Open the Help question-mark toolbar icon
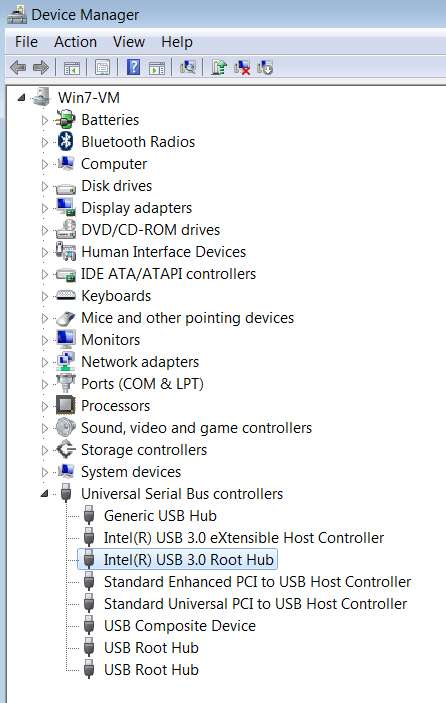Screen dimensions: 446x703 [134, 68]
